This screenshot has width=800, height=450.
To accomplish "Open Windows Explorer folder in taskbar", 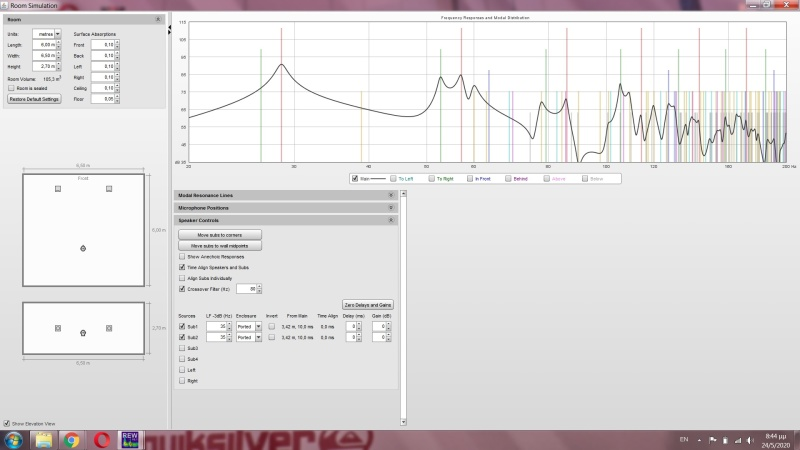I will click(43, 439).
